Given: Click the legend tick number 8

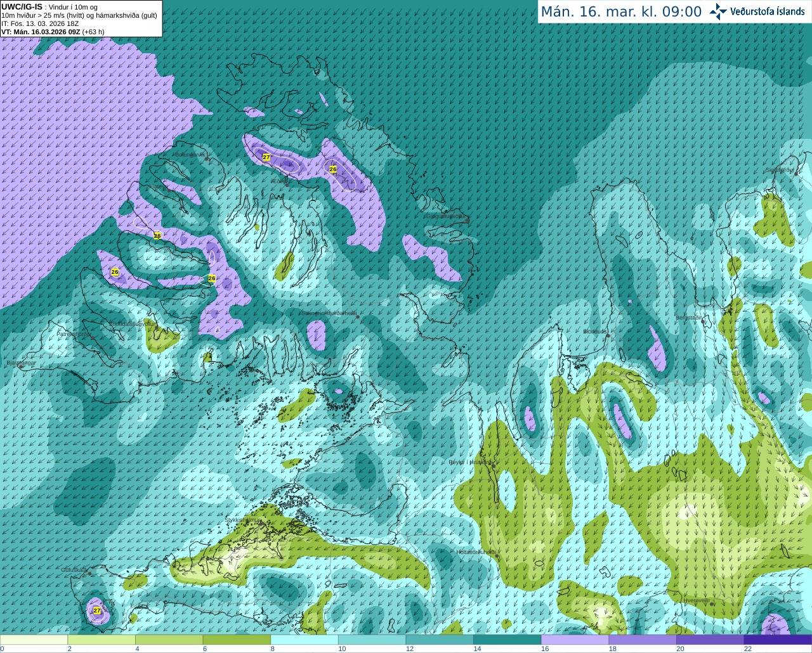Looking at the screenshot, I should [273, 649].
